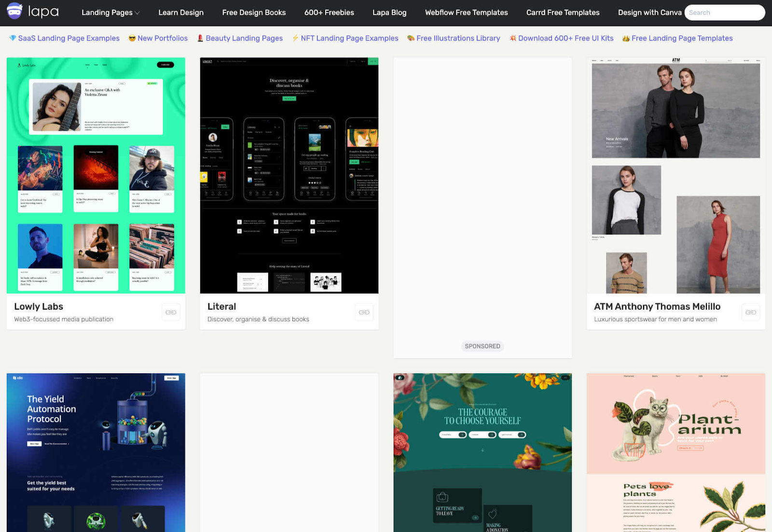Open link icon on ATM Anthony Thomas Melillo card
772x532 pixels.
click(751, 313)
